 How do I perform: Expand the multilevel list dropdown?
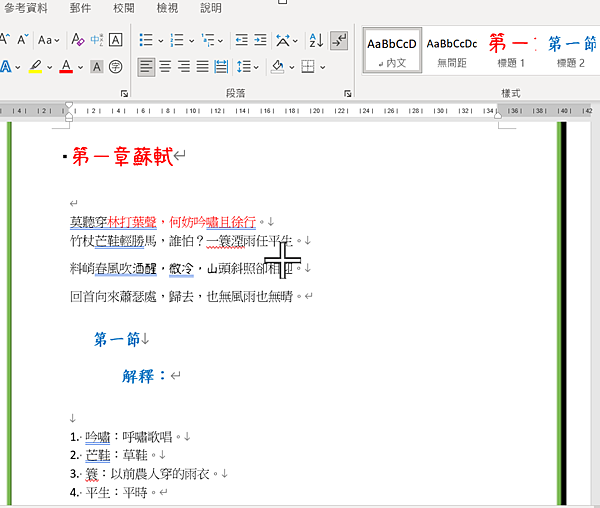221,41
